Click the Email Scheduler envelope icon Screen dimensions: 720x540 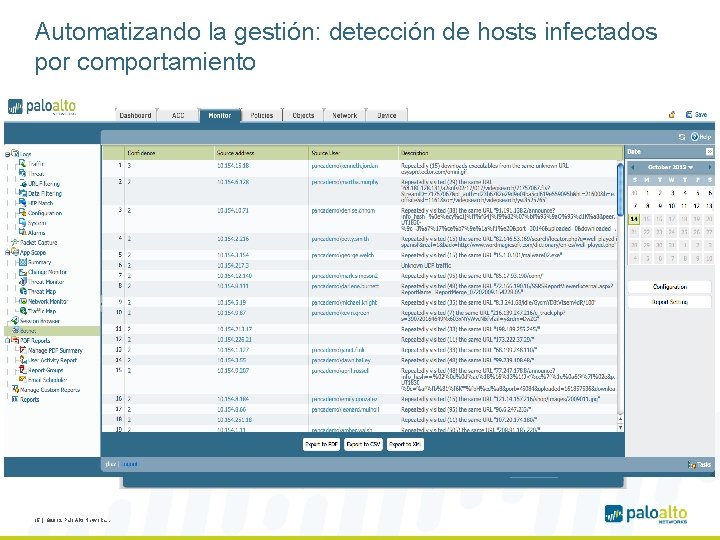(22, 379)
